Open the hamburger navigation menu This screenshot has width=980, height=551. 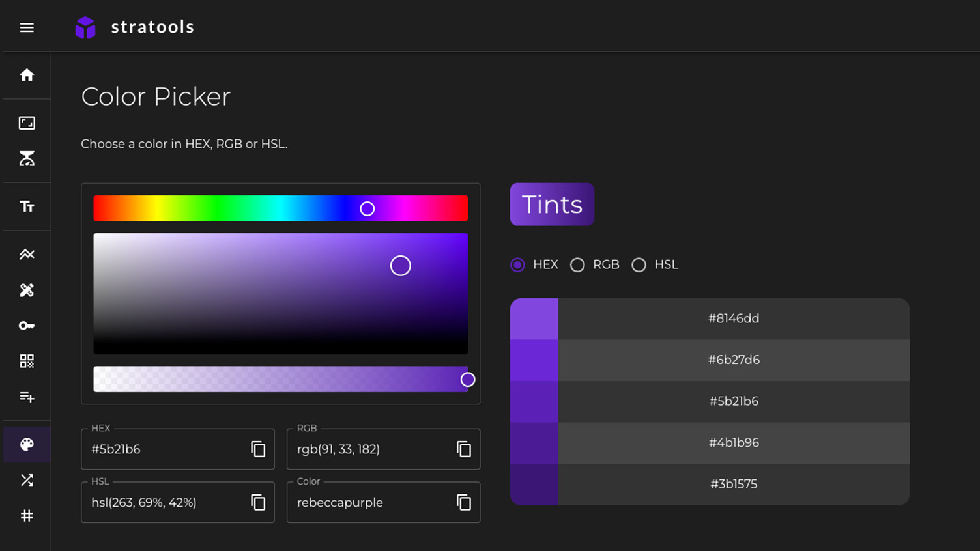[x=26, y=27]
